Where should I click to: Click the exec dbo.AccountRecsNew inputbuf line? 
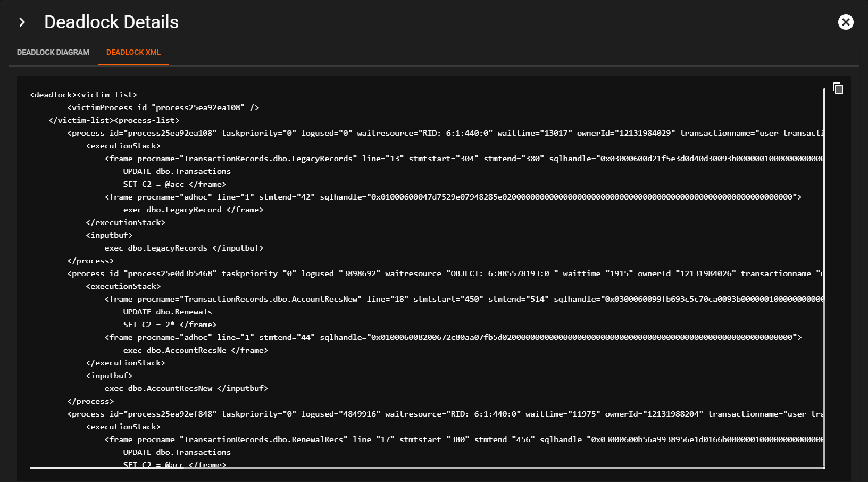186,388
